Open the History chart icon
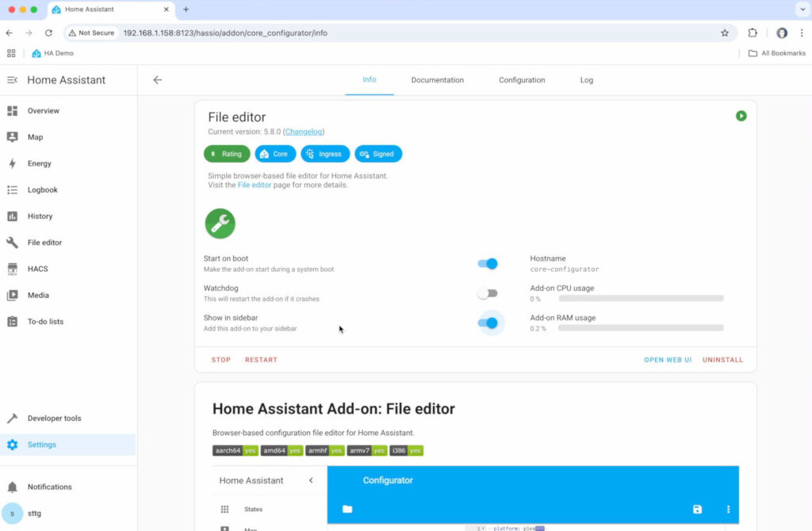 [x=13, y=216]
